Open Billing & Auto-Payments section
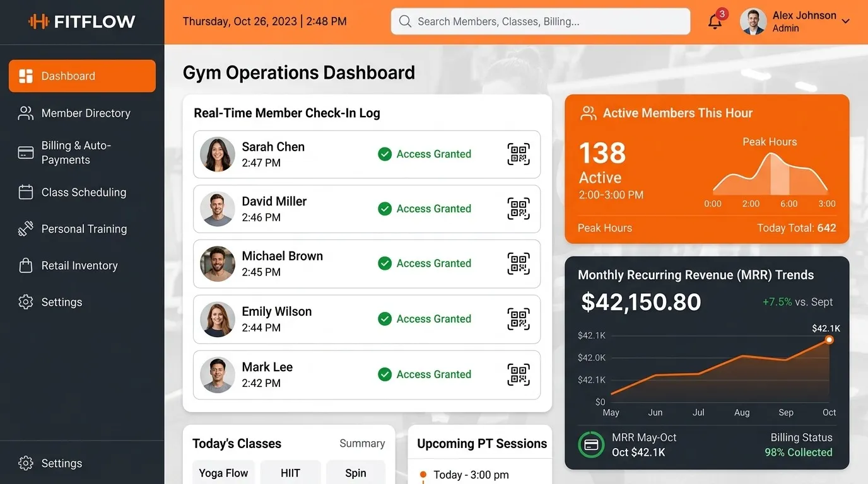The image size is (868, 484). [x=82, y=153]
